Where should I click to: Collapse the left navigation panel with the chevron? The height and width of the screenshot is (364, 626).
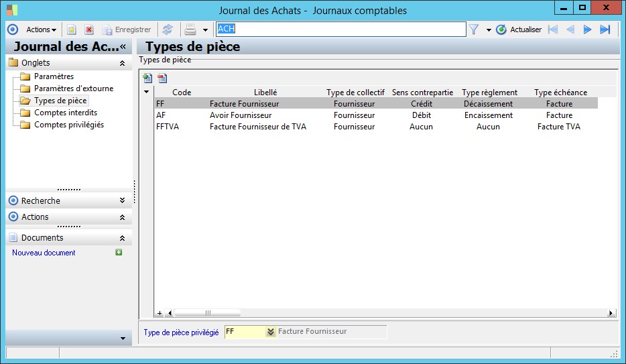pyautogui.click(x=123, y=47)
